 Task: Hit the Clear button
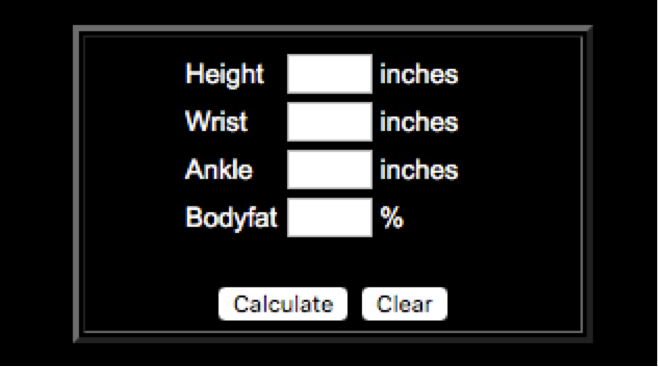click(405, 304)
